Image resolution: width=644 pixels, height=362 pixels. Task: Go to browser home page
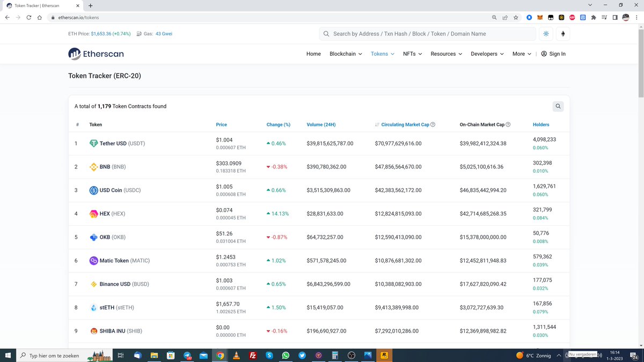(40, 17)
